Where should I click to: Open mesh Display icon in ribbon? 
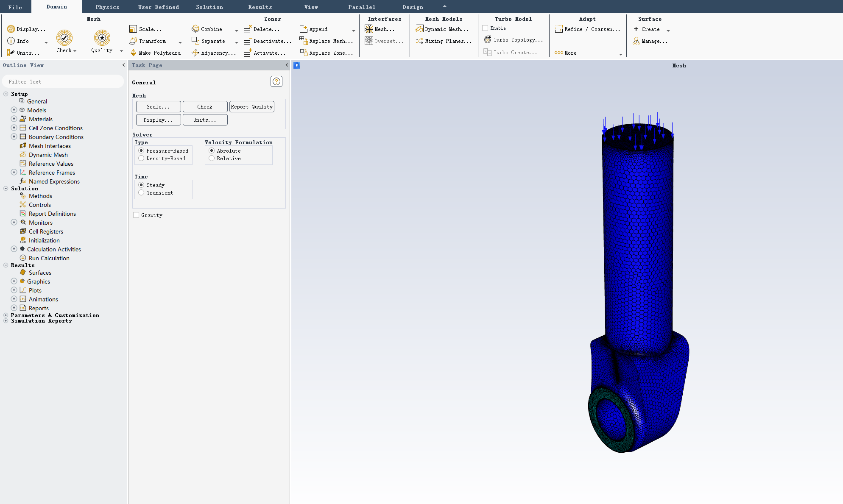(x=11, y=29)
